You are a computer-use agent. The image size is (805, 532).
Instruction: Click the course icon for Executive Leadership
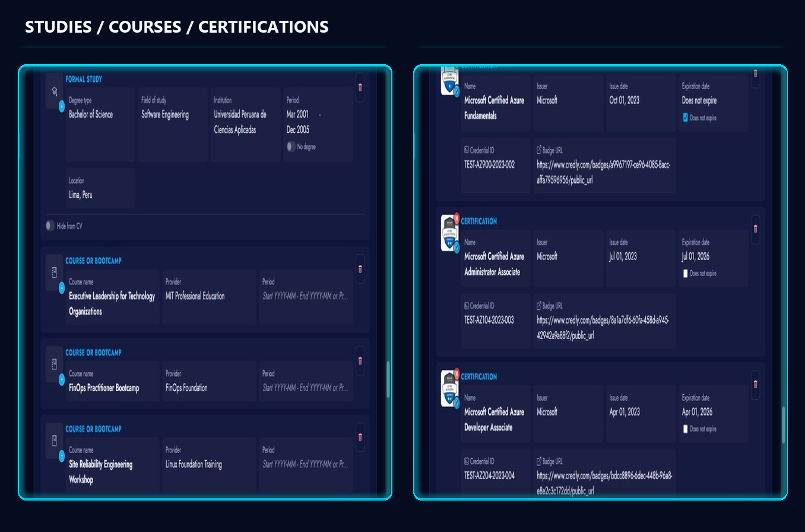click(x=54, y=273)
